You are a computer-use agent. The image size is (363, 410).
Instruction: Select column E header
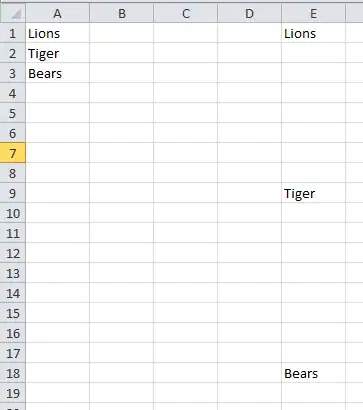pyautogui.click(x=313, y=13)
